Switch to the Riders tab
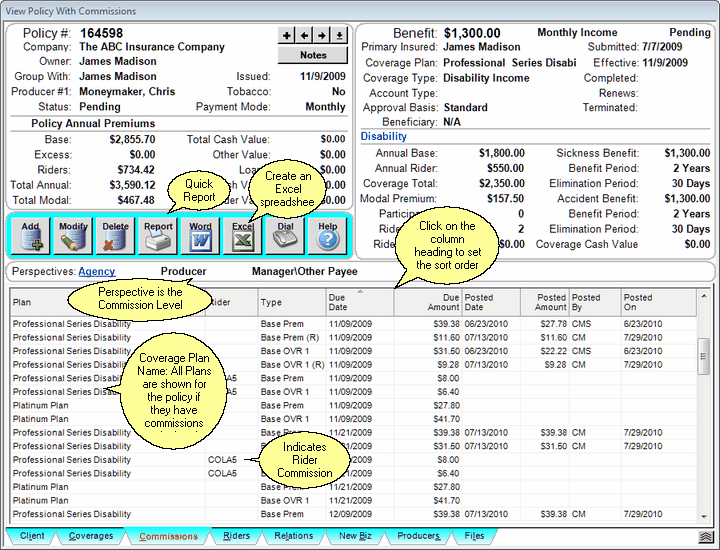Image resolution: width=720 pixels, height=550 pixels. coord(236,536)
